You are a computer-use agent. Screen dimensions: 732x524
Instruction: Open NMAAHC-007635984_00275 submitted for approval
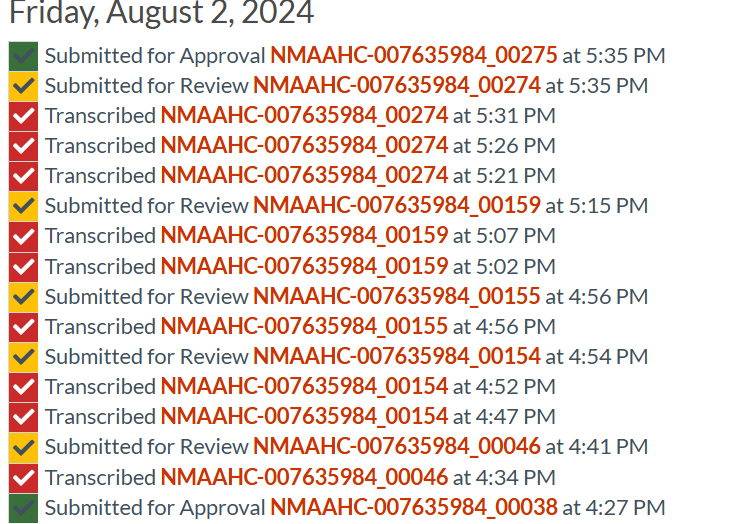tap(413, 56)
